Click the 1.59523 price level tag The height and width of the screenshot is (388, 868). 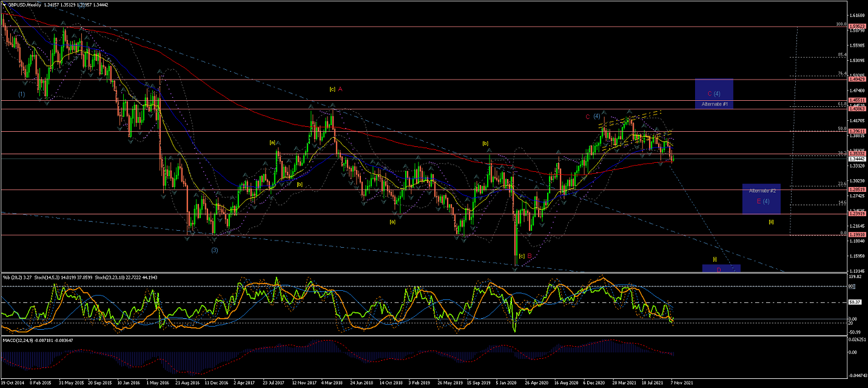point(857,27)
